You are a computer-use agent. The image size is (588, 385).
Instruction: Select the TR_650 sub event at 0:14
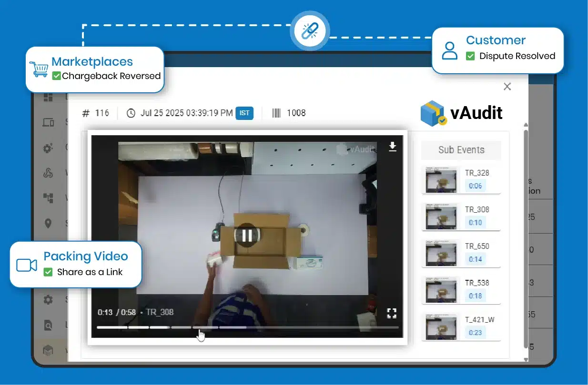pos(442,253)
